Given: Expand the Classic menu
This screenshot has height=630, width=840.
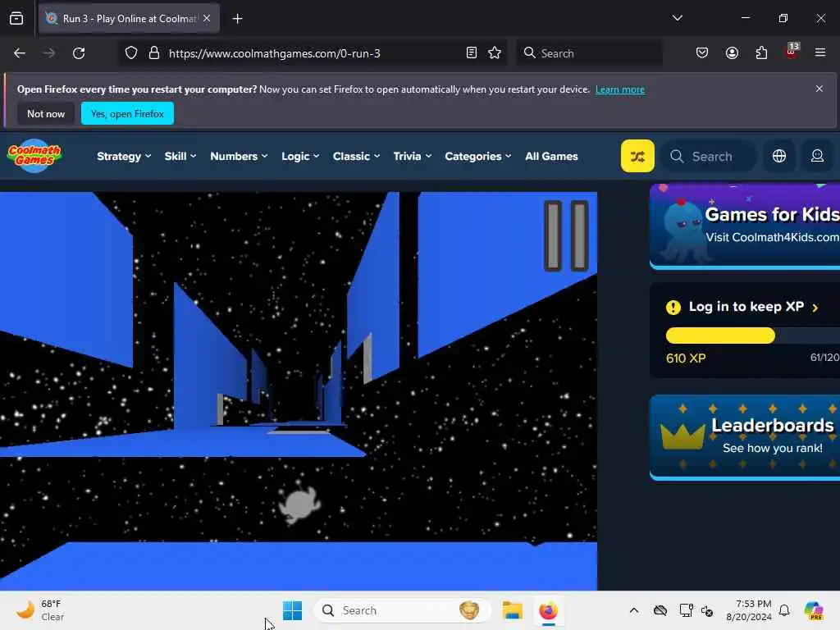Looking at the screenshot, I should click(356, 156).
